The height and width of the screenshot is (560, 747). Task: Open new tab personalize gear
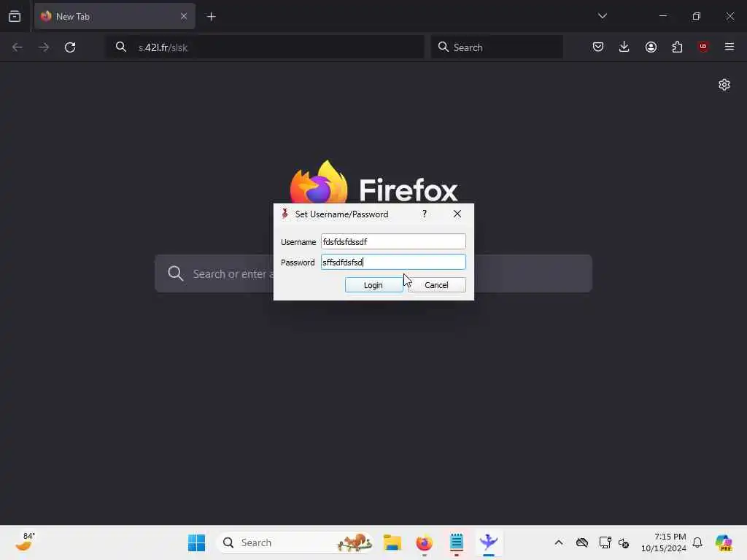coord(724,85)
